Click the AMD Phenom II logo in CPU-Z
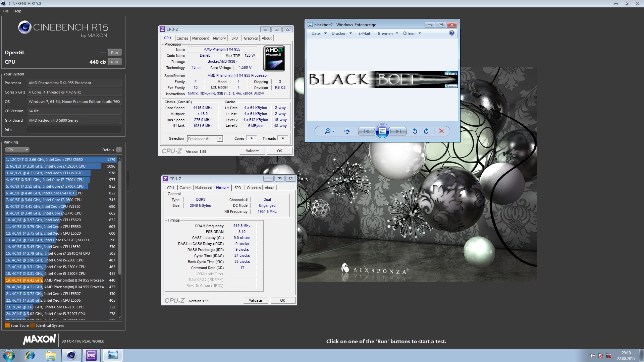The image size is (644, 362). tap(274, 58)
